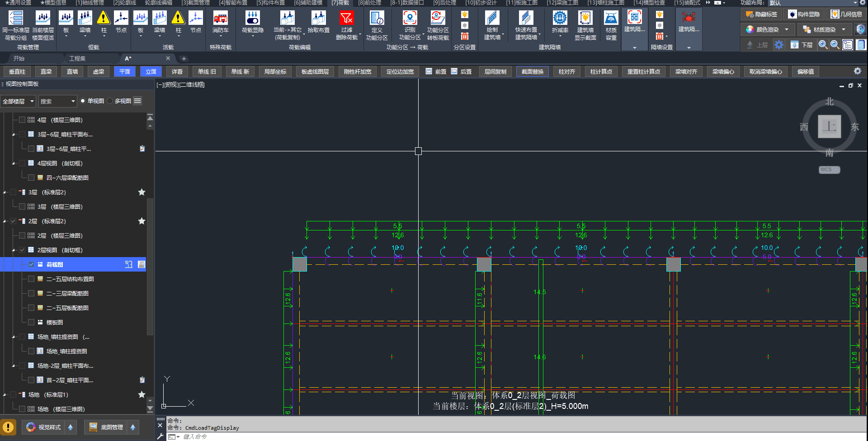The width and height of the screenshot is (868, 441).
Task: Collapse the 2层 (标准层2) tree node
Action: [x=5, y=221]
